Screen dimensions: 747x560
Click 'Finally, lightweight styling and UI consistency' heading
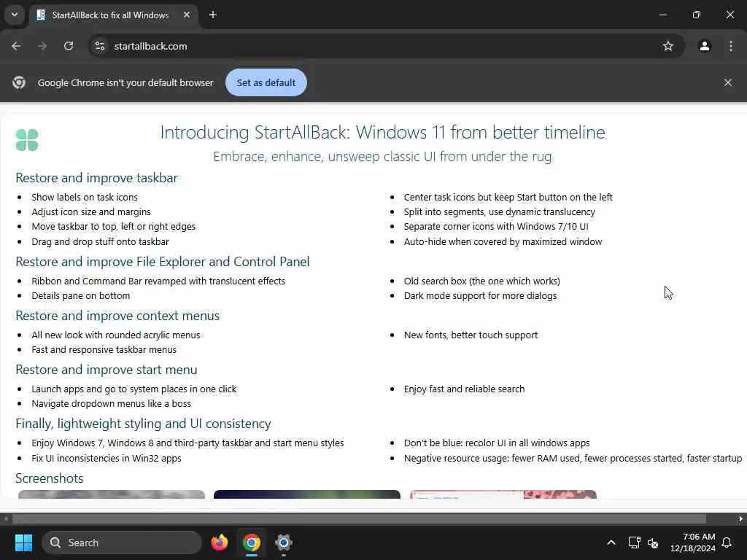(x=143, y=424)
